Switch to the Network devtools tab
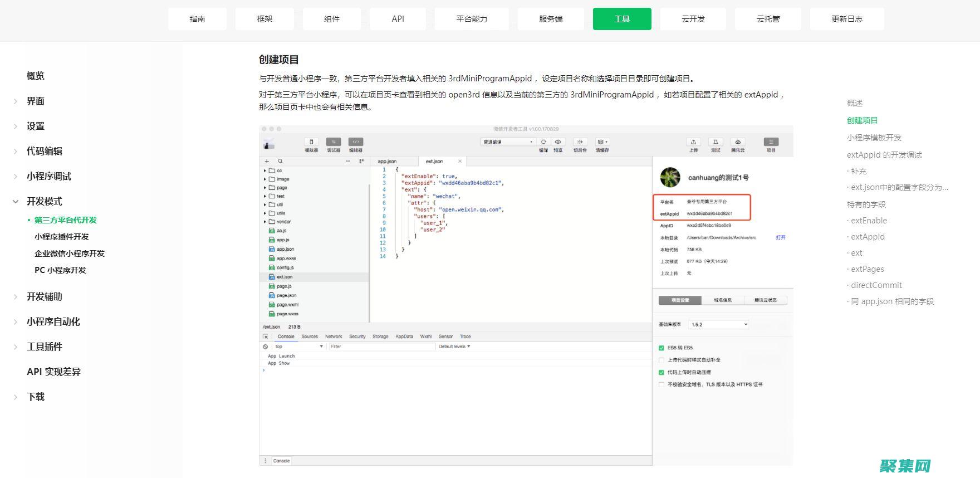This screenshot has width=980, height=478. pos(334,336)
